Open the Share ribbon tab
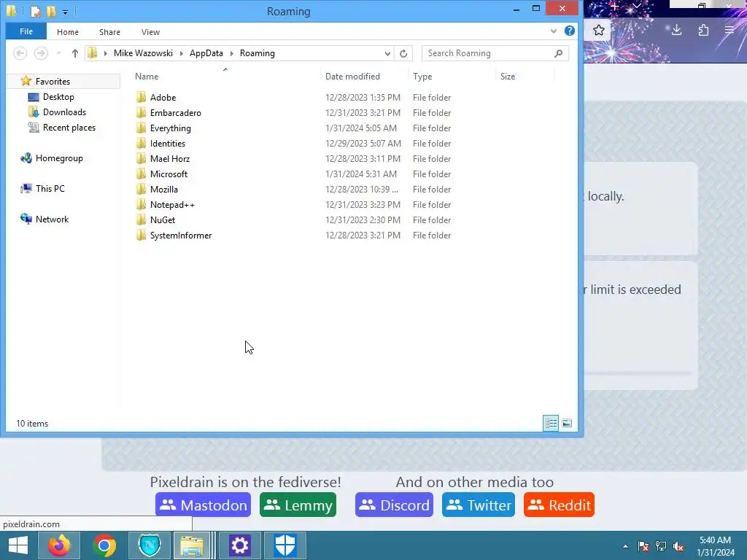747x560 pixels. 109,32
